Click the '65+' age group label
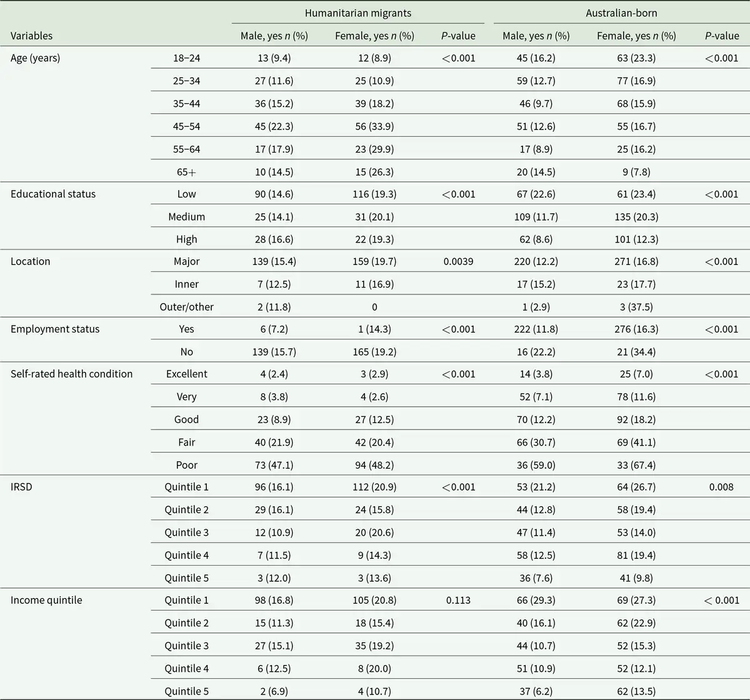Viewport: 750px width, 700px height. coord(186,172)
